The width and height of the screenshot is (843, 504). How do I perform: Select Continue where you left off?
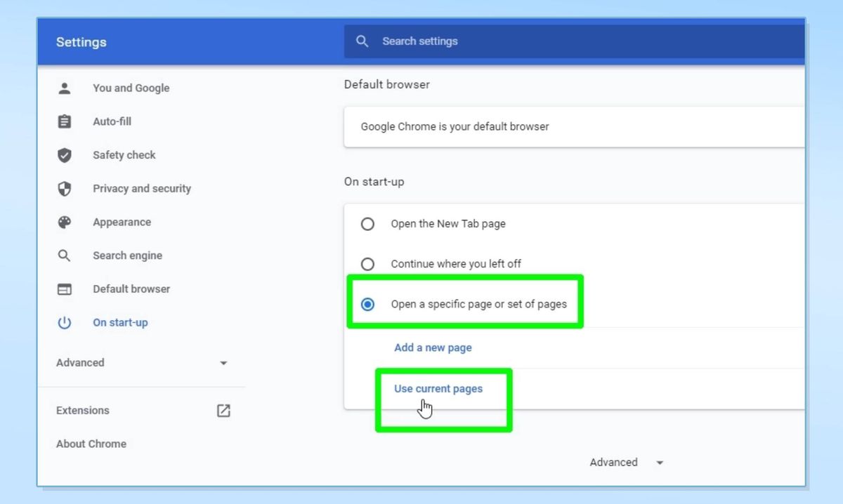point(367,264)
